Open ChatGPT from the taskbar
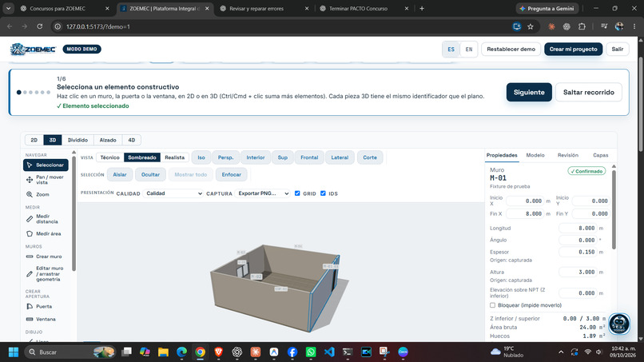 (x=237, y=352)
